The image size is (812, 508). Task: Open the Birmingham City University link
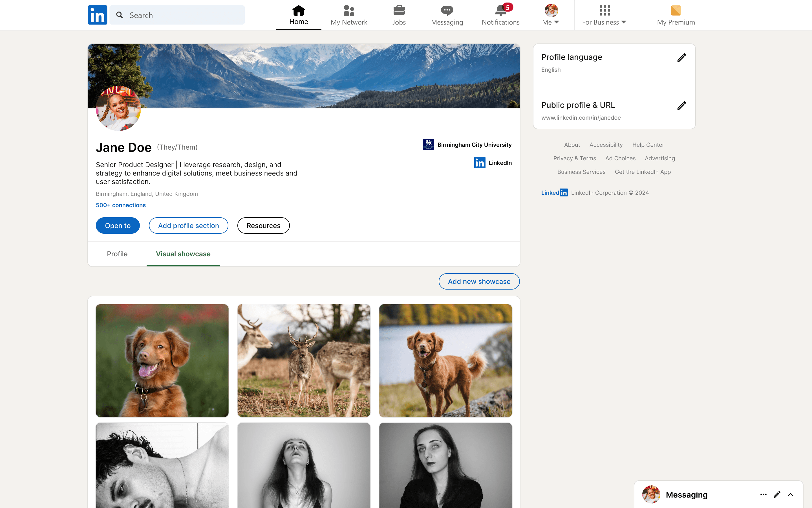tap(474, 145)
